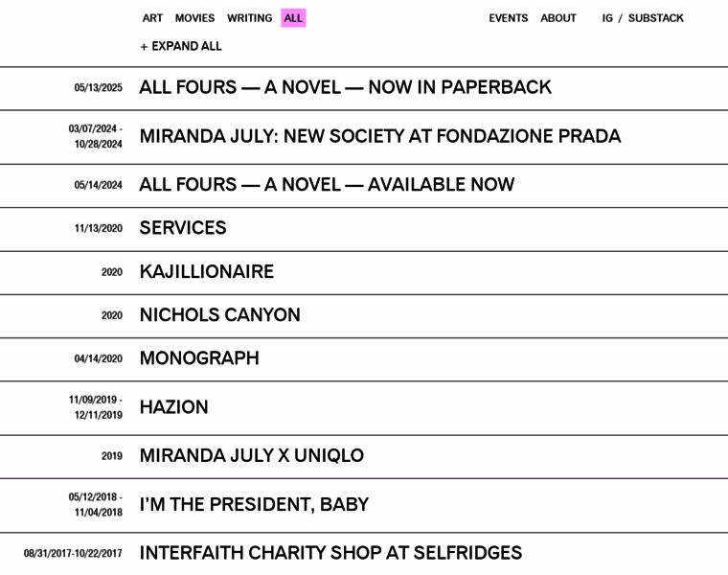This screenshot has height=575, width=728.
Task: Expand the Nichols Canyon row
Action: point(364,316)
